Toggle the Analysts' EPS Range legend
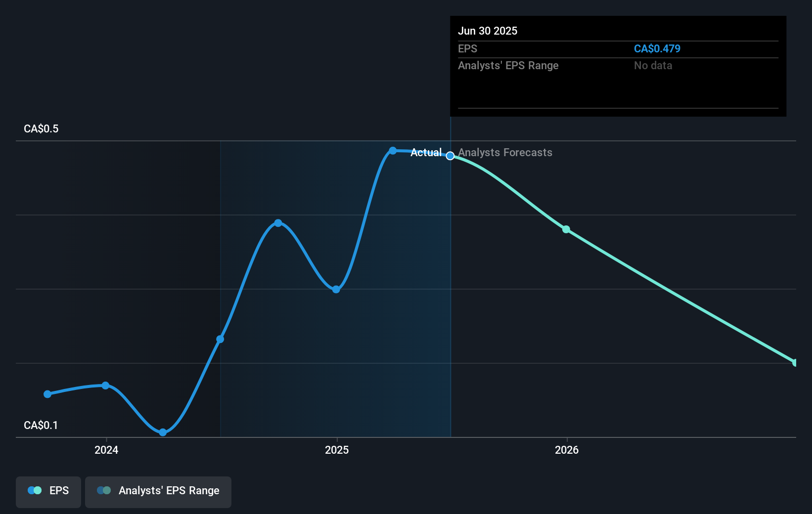Screen dimensions: 812x514 coord(158,492)
